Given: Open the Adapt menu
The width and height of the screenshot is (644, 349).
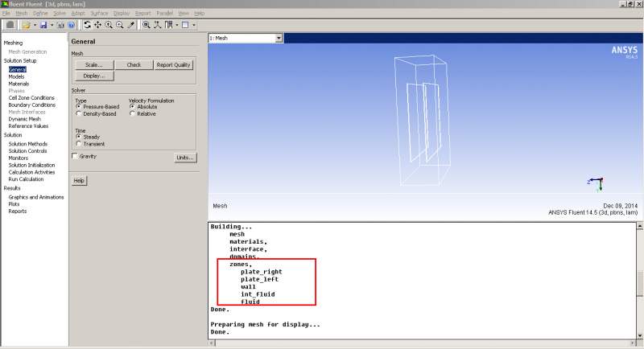Looking at the screenshot, I should [78, 13].
